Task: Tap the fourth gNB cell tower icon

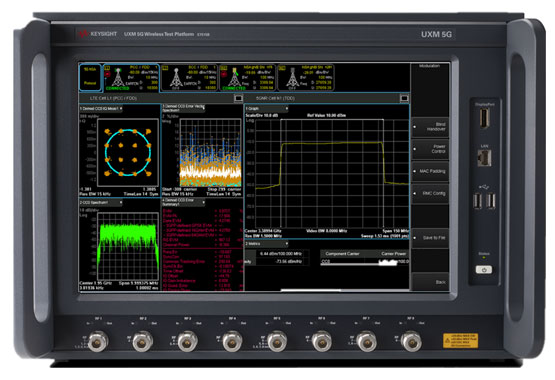Action: [x=292, y=77]
